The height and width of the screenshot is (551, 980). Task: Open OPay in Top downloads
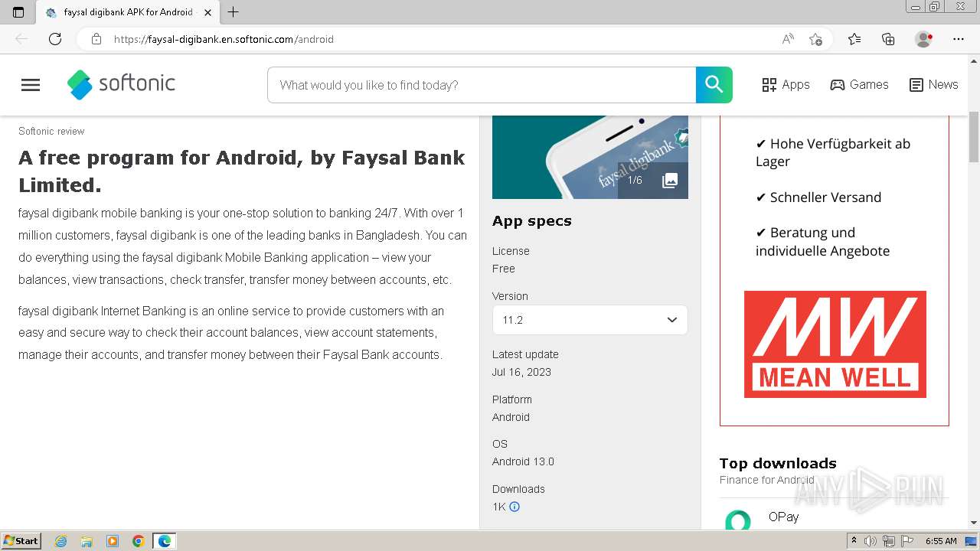pos(783,517)
